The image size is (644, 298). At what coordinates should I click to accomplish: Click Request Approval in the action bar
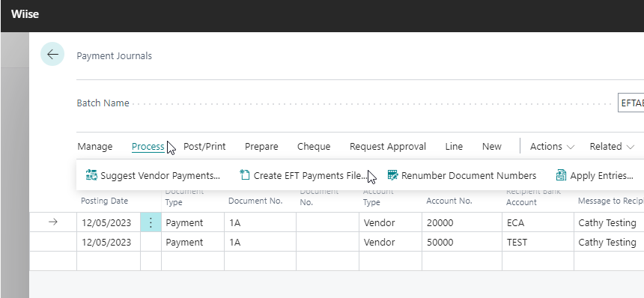(388, 147)
